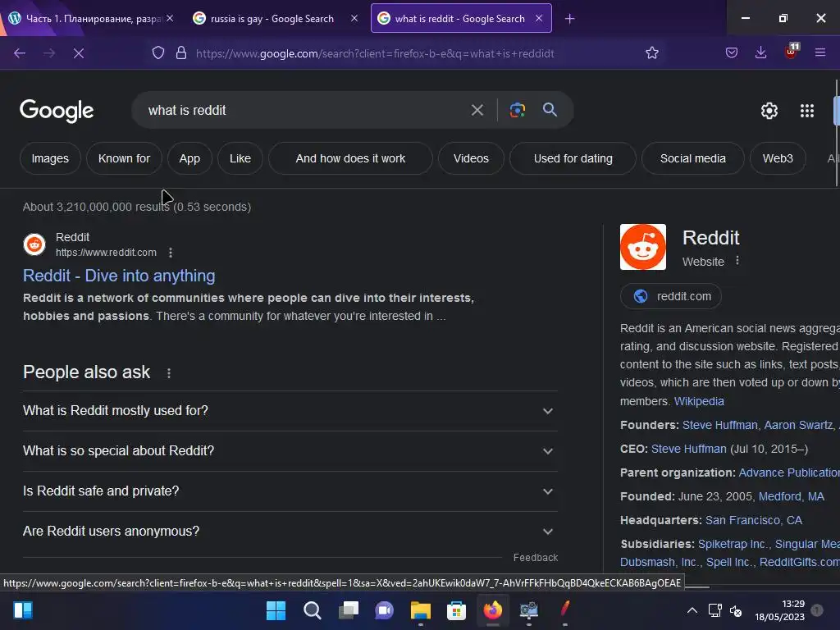Image resolution: width=840 pixels, height=630 pixels.
Task: Search by image using the camera lens icon
Action: click(x=517, y=111)
